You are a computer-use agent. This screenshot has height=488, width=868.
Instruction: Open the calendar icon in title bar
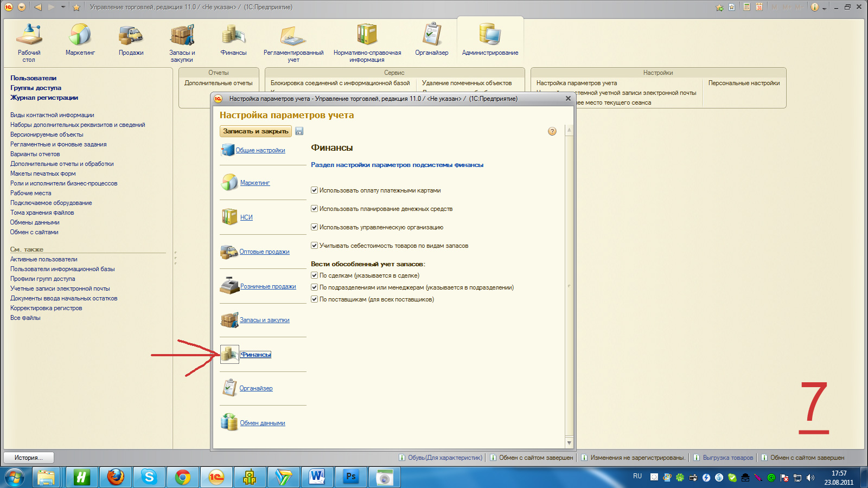(x=759, y=7)
